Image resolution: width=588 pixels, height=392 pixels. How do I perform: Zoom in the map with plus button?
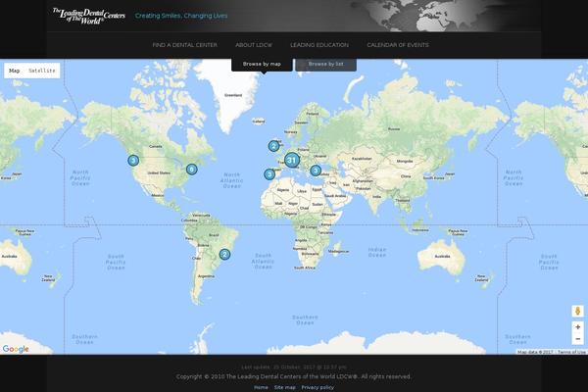578,327
